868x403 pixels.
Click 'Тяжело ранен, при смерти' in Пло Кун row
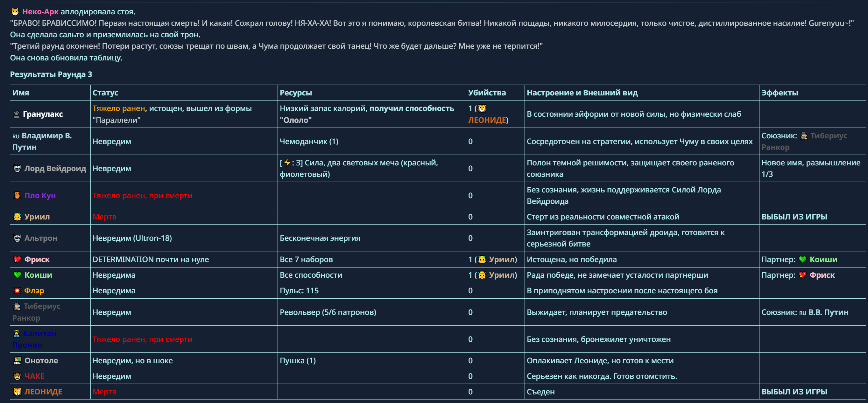click(x=143, y=195)
